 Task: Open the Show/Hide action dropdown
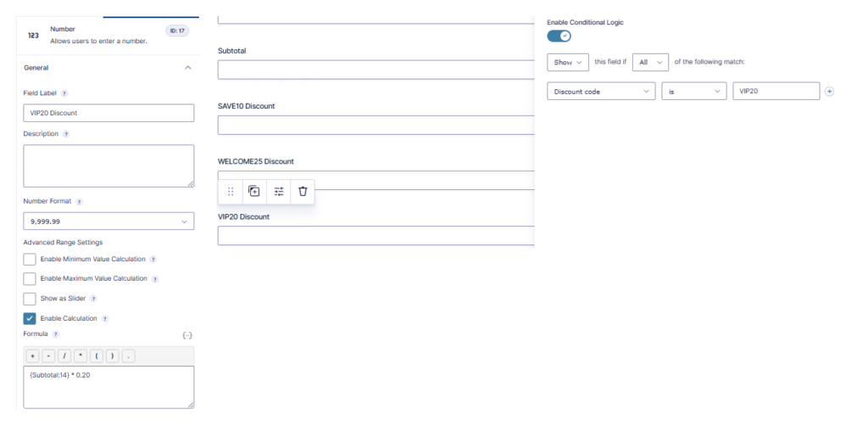coord(567,62)
